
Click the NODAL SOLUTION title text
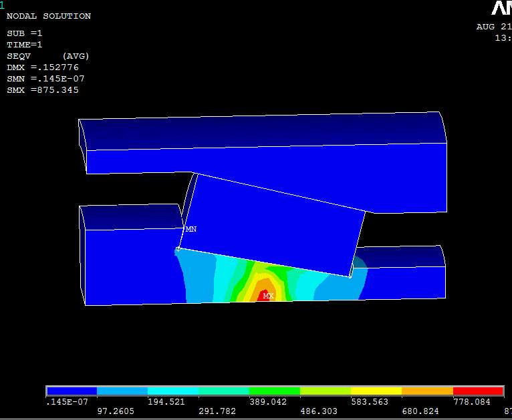[49, 16]
